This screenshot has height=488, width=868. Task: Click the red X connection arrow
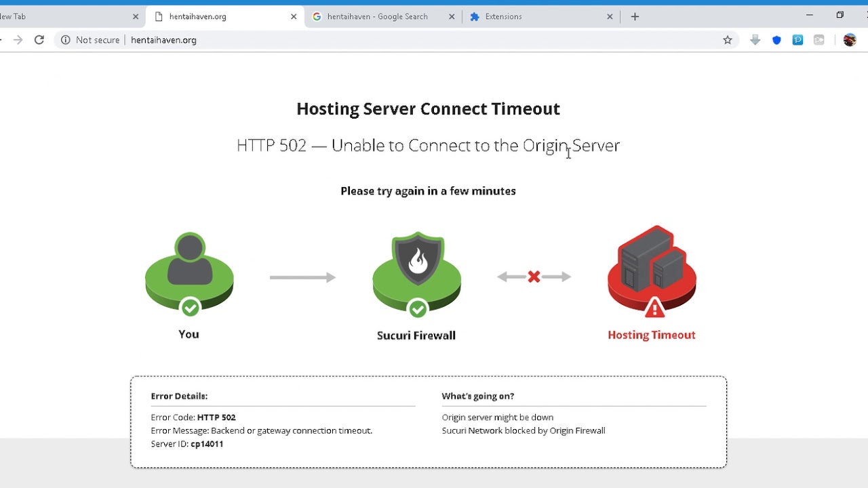534,277
